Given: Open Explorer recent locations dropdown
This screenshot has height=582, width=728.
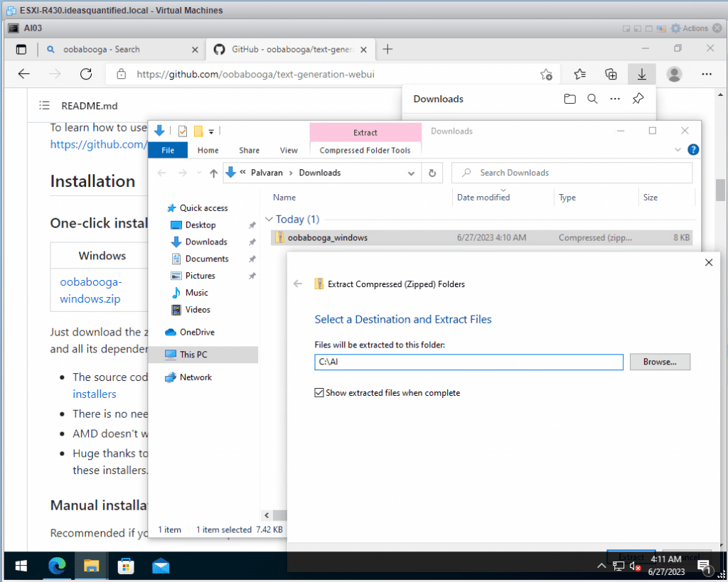Looking at the screenshot, I should click(x=199, y=173).
